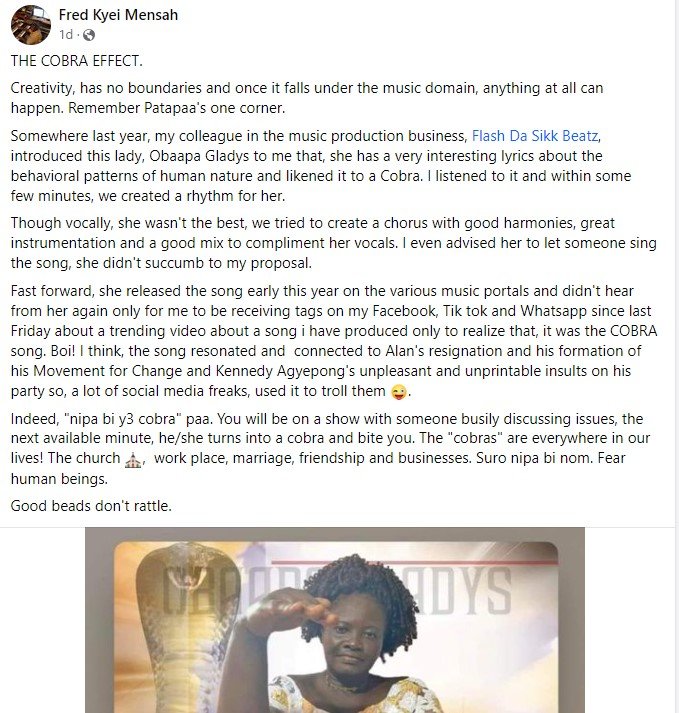
Task: Click the words Fear human beings
Action: click(x=318, y=467)
